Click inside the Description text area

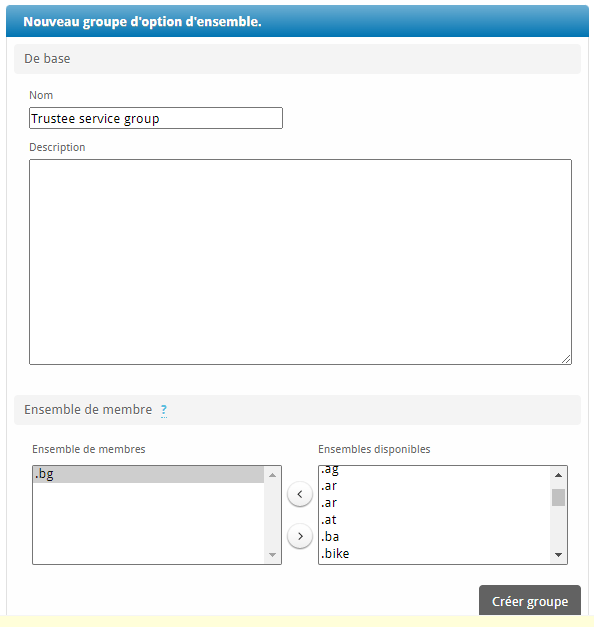[x=300, y=262]
